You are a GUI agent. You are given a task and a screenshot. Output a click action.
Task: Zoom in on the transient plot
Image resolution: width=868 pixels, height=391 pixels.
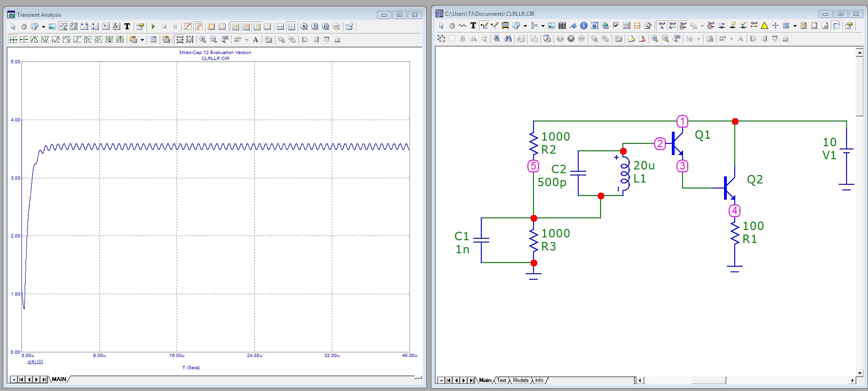tap(203, 40)
